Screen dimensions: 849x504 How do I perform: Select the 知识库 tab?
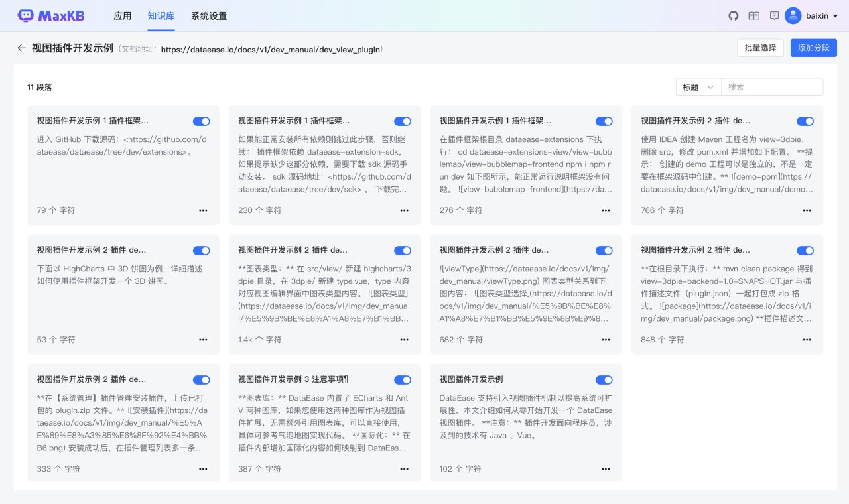click(x=161, y=16)
